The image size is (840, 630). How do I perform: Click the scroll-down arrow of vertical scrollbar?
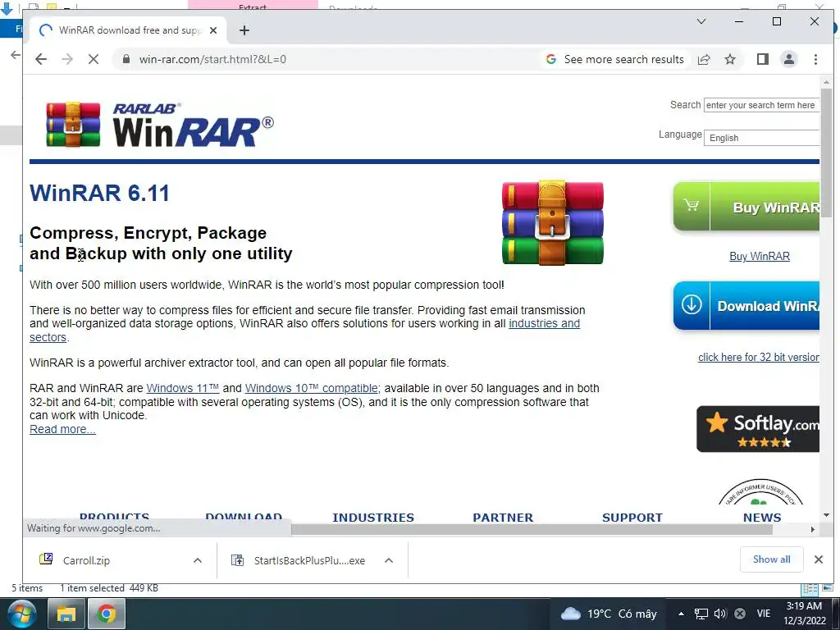826,515
